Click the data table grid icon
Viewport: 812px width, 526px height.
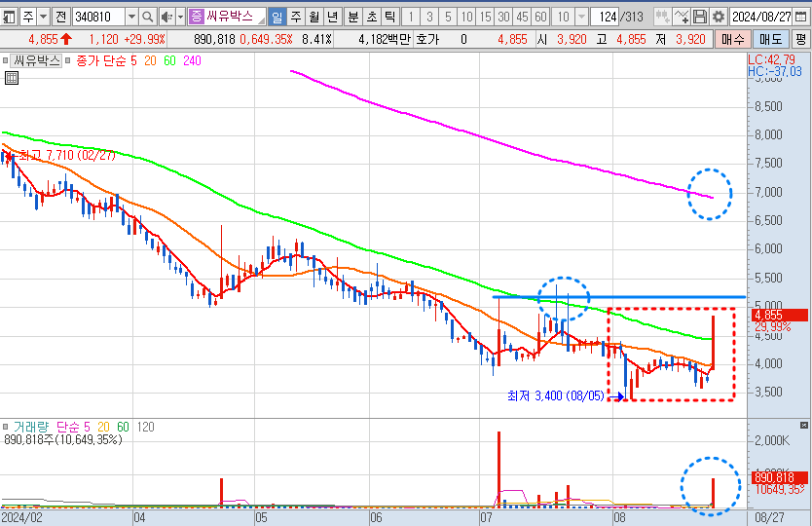point(12,78)
